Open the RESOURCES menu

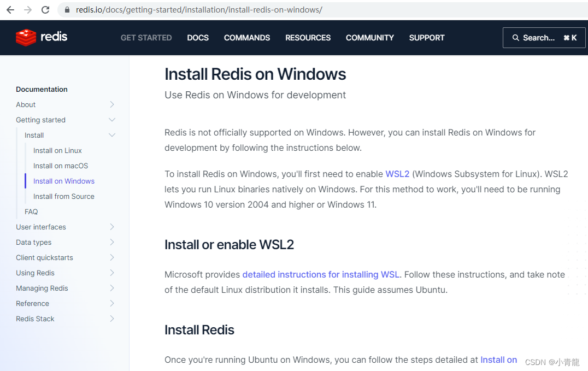point(308,38)
